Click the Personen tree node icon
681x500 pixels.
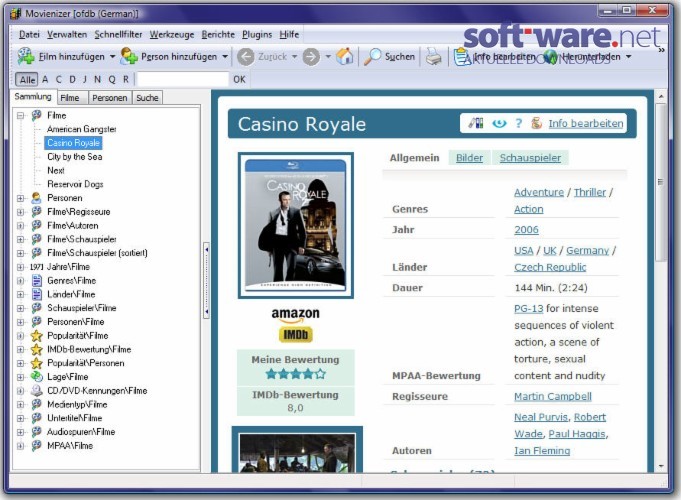coord(36,198)
